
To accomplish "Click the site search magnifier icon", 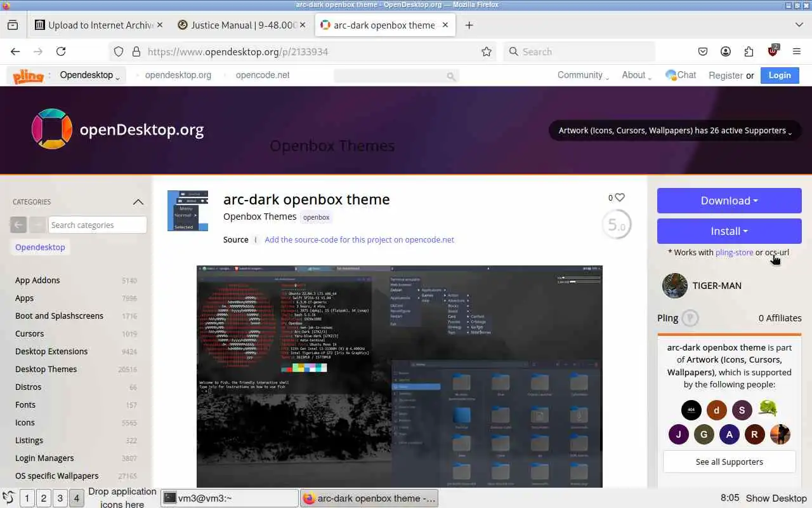I will (x=451, y=76).
